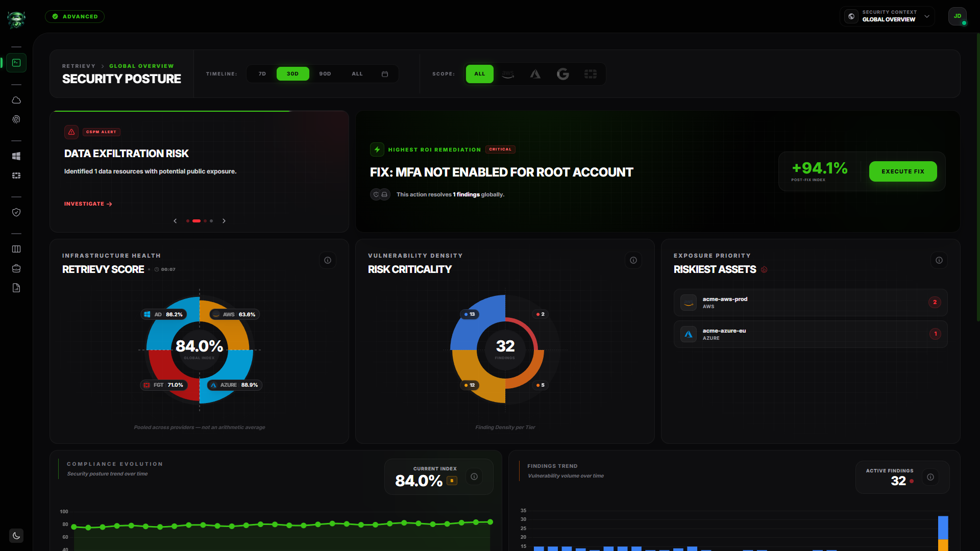The height and width of the screenshot is (551, 980).
Task: Filter scope to Azure provider icon
Action: (x=535, y=74)
